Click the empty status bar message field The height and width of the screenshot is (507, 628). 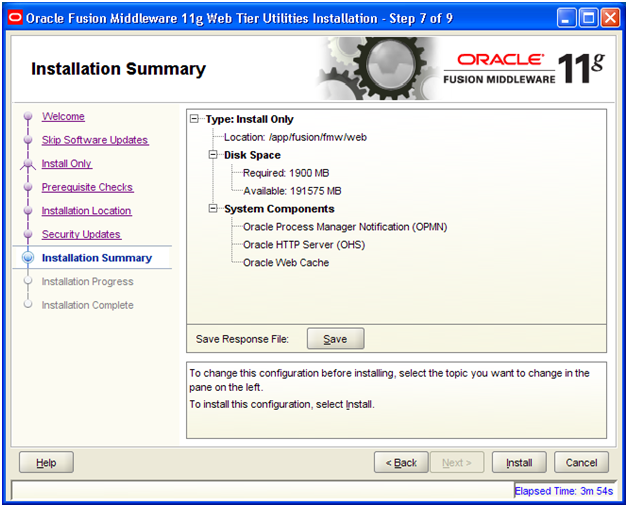[x=263, y=490]
